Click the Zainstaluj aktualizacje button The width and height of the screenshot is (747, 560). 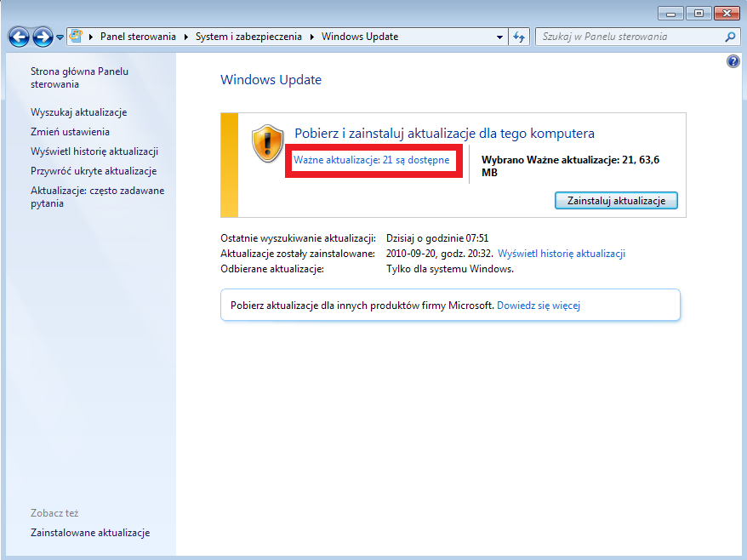(x=616, y=201)
